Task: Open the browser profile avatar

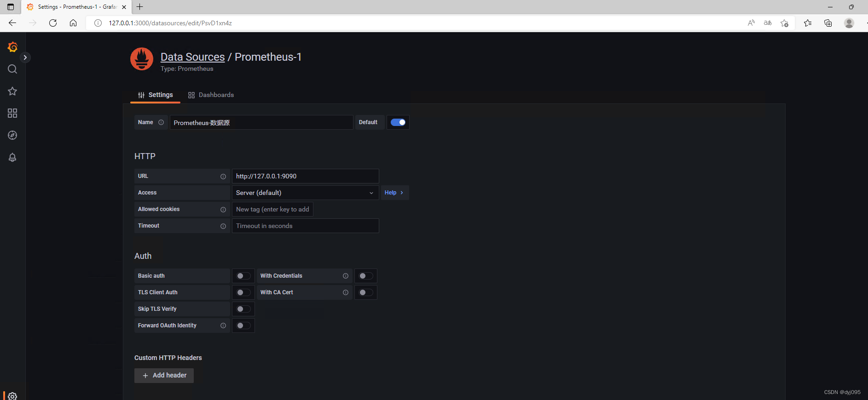Action: [x=849, y=23]
